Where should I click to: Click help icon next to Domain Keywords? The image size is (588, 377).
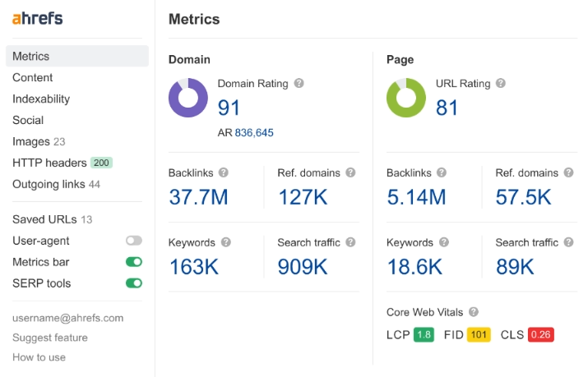click(226, 243)
